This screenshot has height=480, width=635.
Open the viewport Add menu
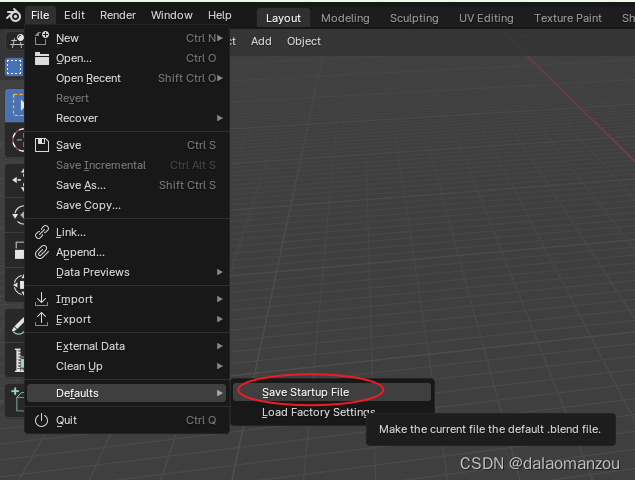coord(261,41)
